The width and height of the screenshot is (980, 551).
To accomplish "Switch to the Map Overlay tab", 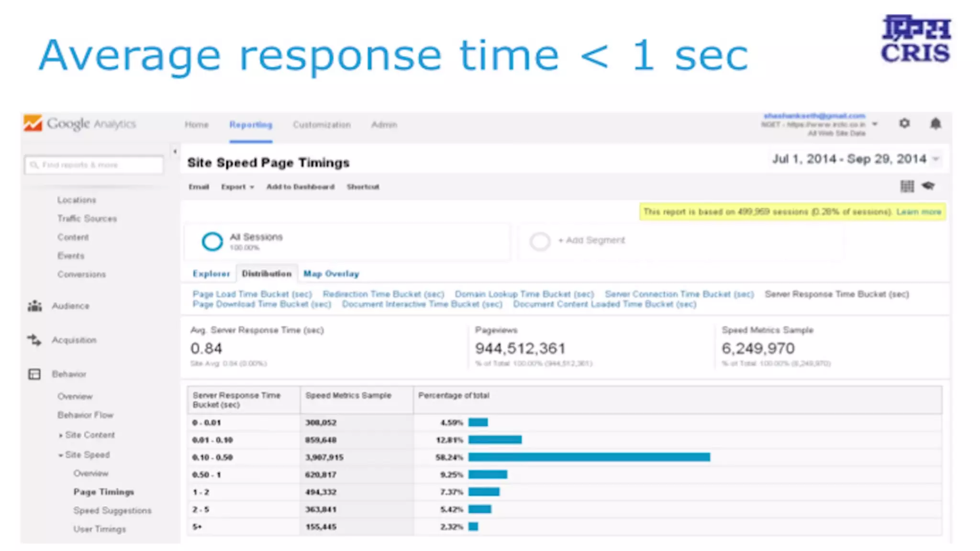I will pyautogui.click(x=331, y=274).
